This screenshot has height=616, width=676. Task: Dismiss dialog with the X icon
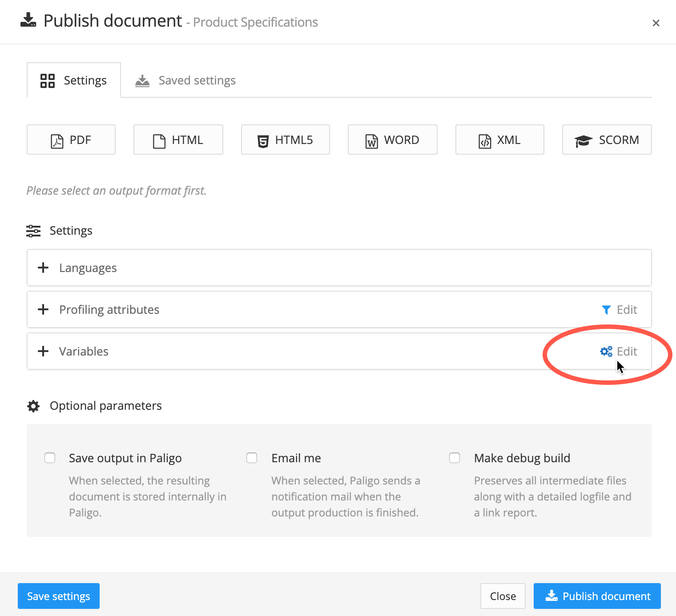tap(656, 23)
